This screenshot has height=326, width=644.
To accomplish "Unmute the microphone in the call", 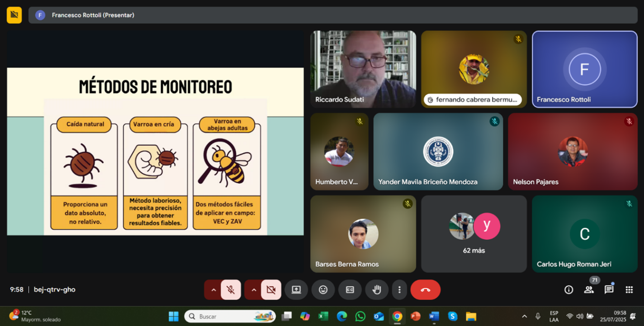I will point(231,290).
